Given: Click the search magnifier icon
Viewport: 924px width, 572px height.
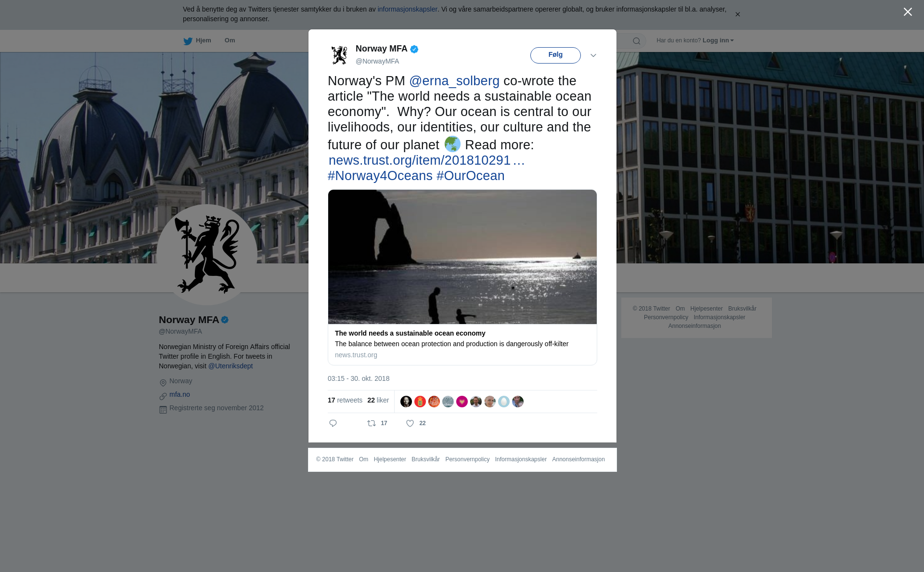Looking at the screenshot, I should 637,41.
